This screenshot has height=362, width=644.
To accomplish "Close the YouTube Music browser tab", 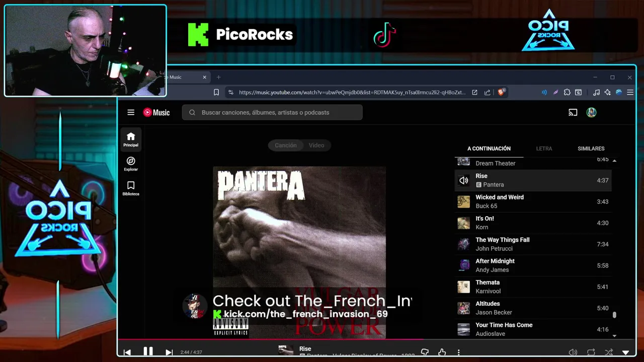I will (205, 77).
